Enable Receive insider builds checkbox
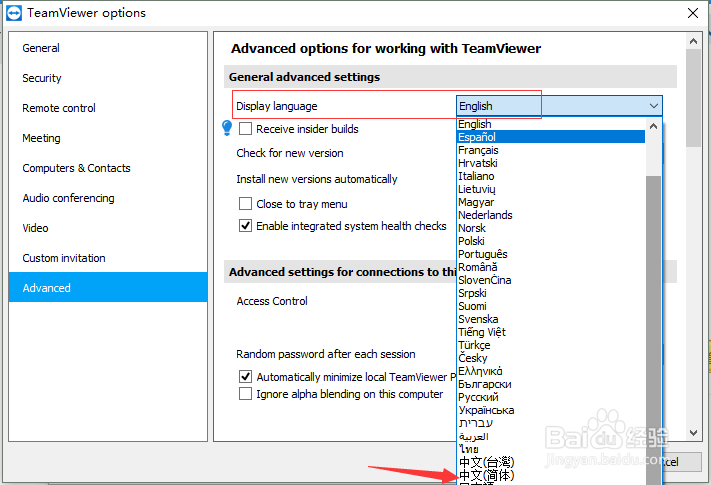The width and height of the screenshot is (711, 485). click(x=245, y=129)
